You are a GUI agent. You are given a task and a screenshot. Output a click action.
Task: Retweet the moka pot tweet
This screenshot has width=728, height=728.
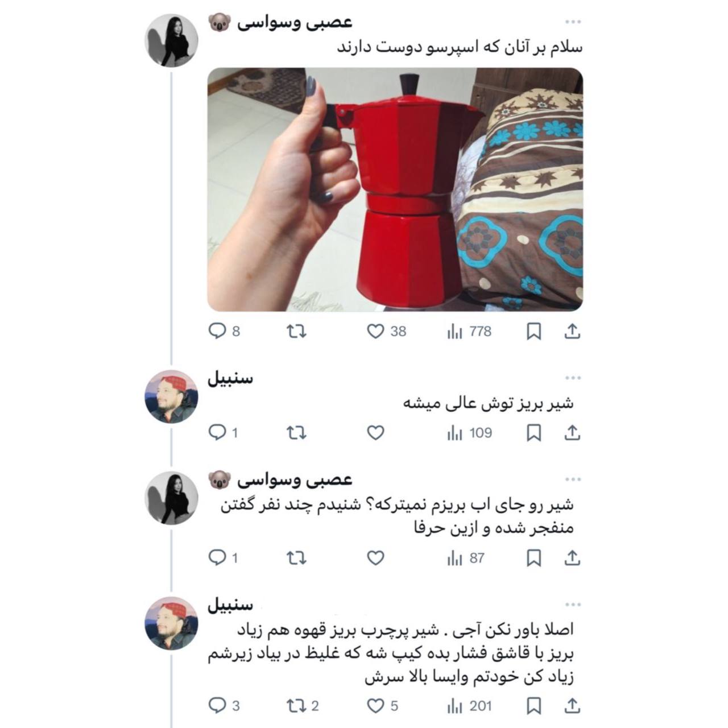click(296, 331)
